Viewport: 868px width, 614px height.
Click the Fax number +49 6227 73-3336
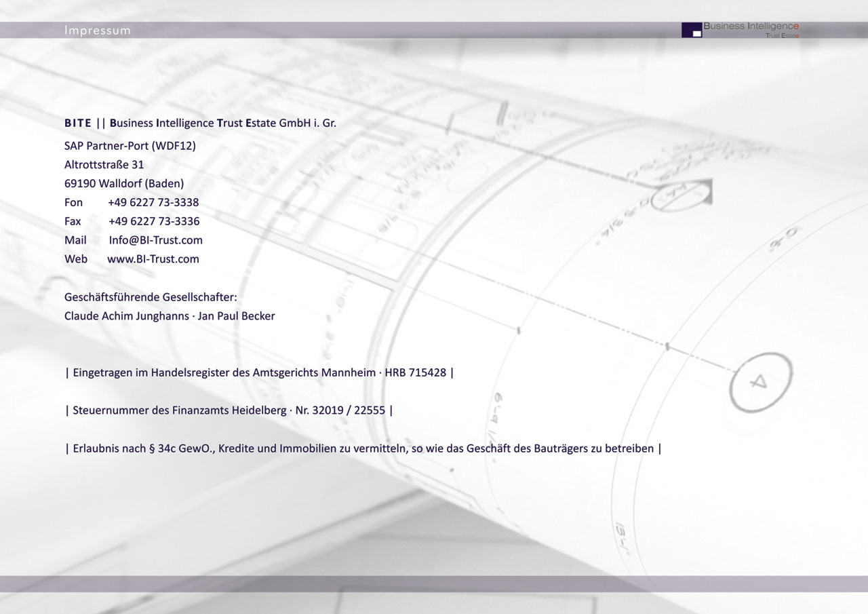tap(154, 221)
